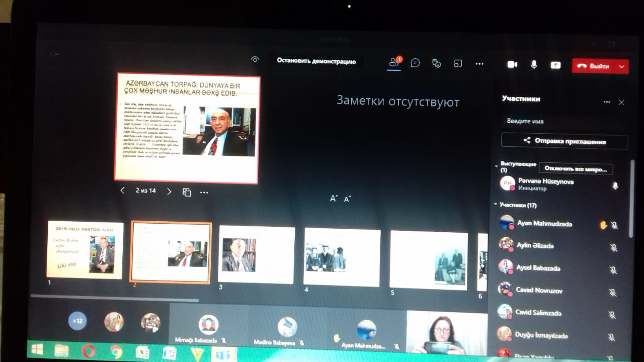Advance to next slide arrow
The height and width of the screenshot is (362, 644).
[169, 192]
